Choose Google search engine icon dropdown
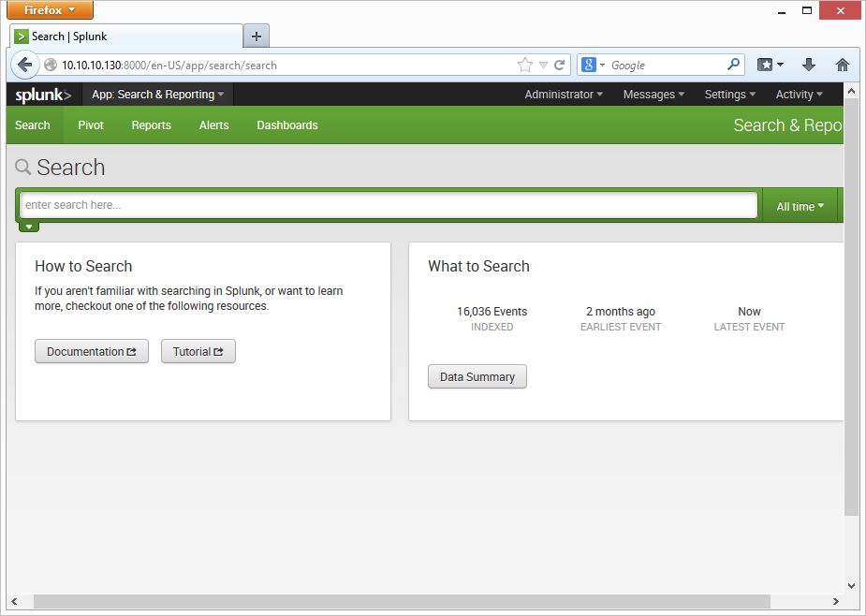This screenshot has width=866, height=616. [594, 66]
